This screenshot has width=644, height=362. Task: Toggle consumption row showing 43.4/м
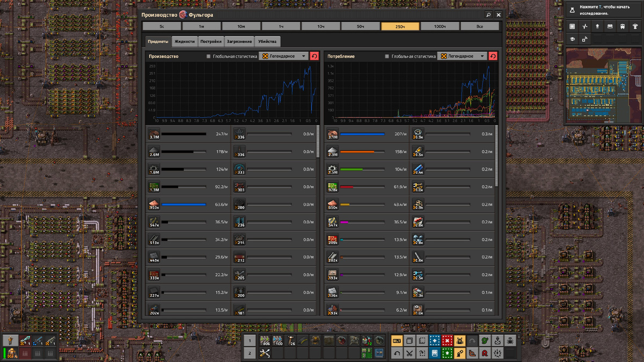click(x=367, y=204)
